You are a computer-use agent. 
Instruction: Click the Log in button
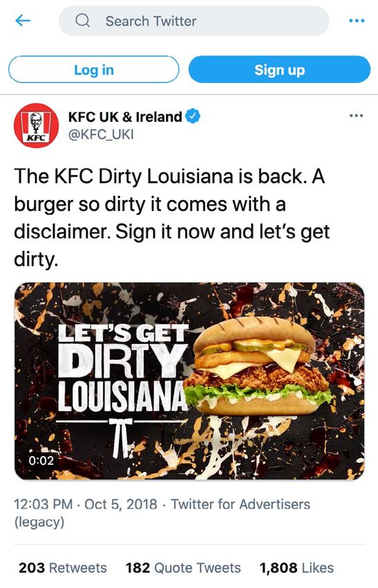94,69
